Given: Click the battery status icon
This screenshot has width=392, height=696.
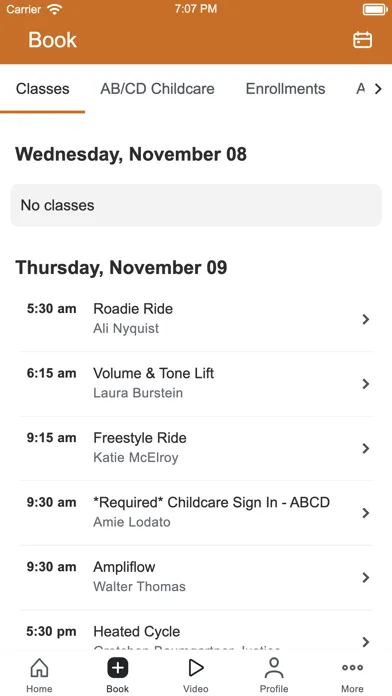Looking at the screenshot, I should (375, 10).
